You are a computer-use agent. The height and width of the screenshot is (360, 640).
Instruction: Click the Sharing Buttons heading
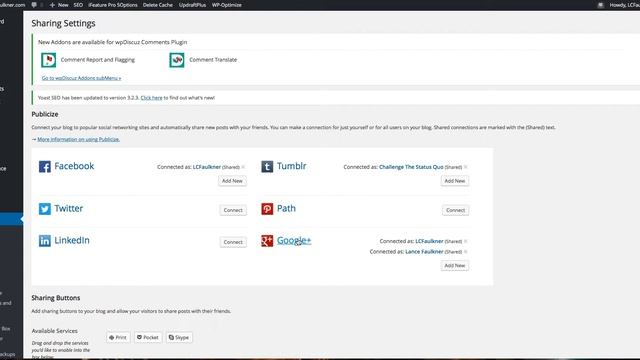pyautogui.click(x=56, y=298)
